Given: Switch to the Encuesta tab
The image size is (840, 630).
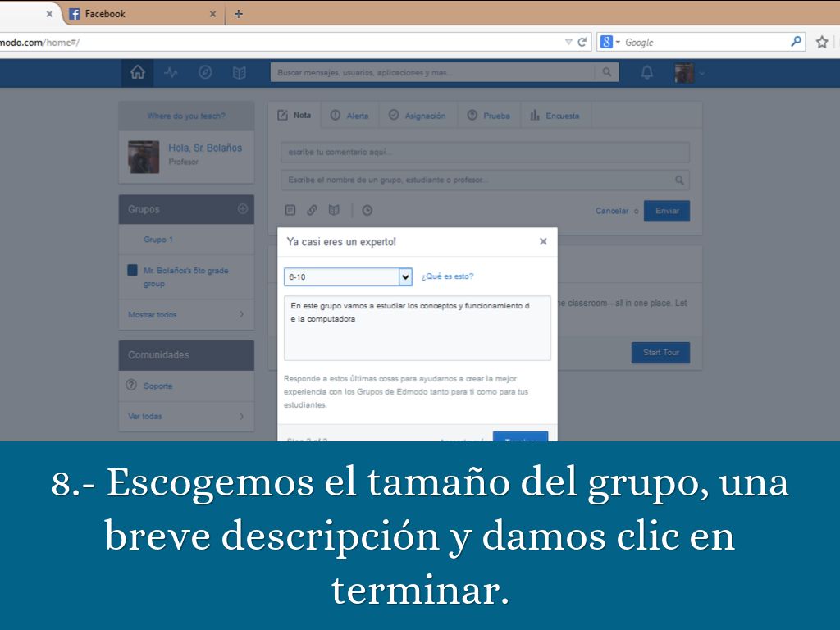Looking at the screenshot, I should pos(555,116).
